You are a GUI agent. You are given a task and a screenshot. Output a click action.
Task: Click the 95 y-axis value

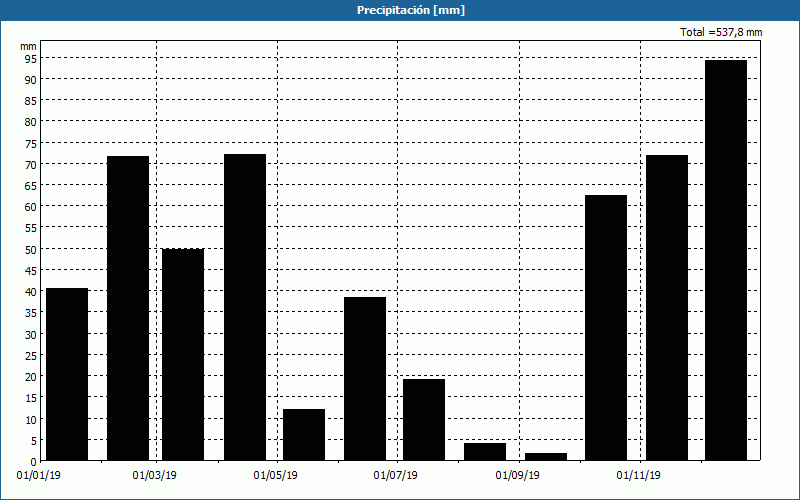(x=31, y=59)
